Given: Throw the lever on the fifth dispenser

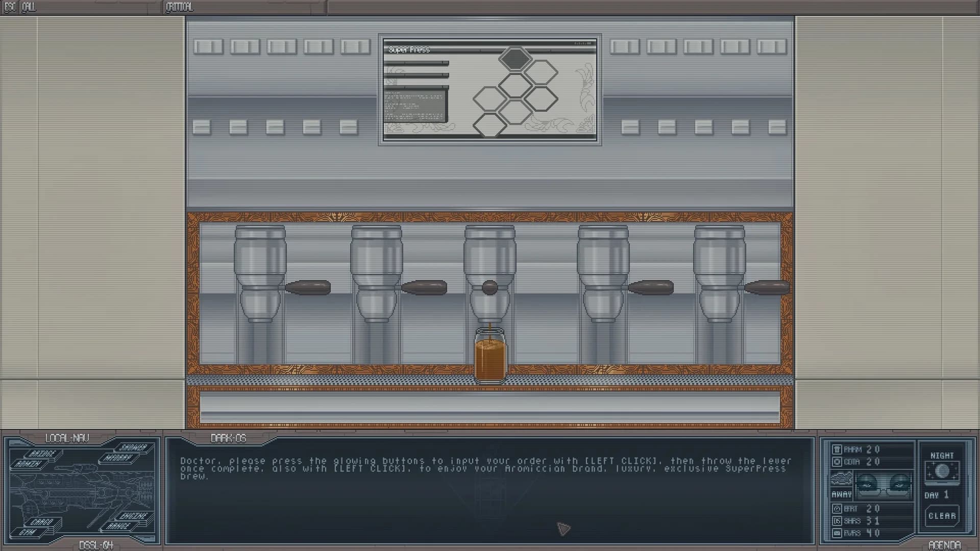Looking at the screenshot, I should pyautogui.click(x=767, y=288).
